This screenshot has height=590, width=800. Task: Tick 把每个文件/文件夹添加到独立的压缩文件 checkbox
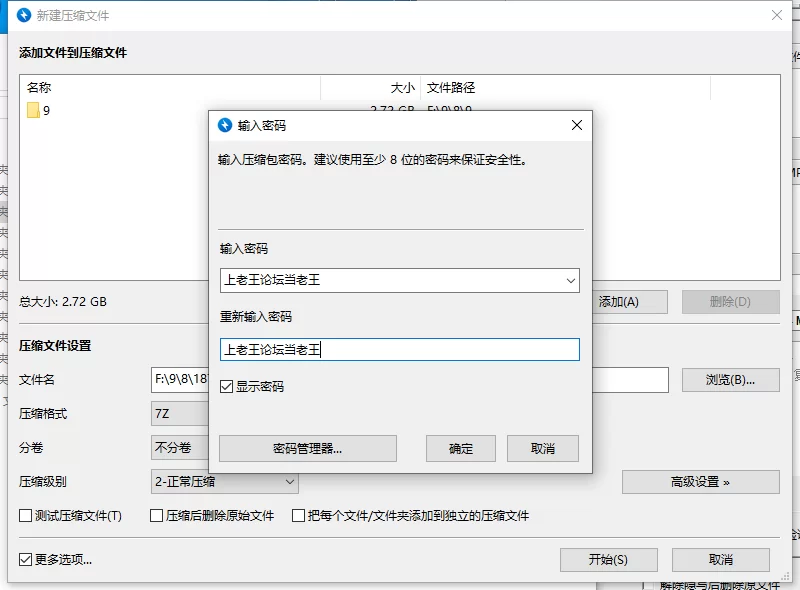tap(298, 515)
